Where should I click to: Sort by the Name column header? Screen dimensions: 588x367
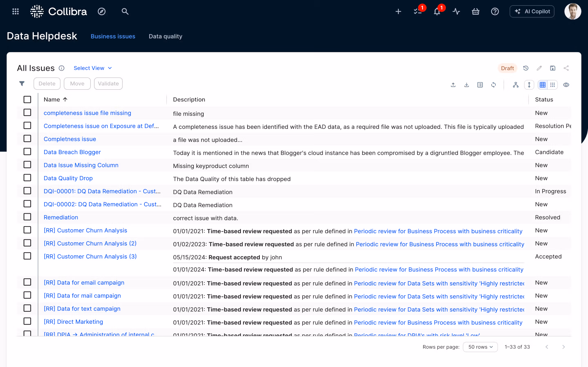(52, 99)
